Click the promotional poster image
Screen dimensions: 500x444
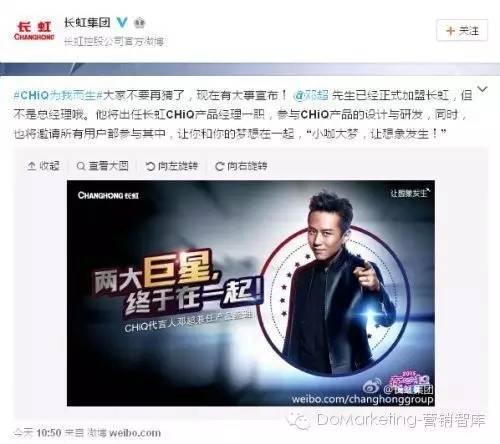coord(251,293)
